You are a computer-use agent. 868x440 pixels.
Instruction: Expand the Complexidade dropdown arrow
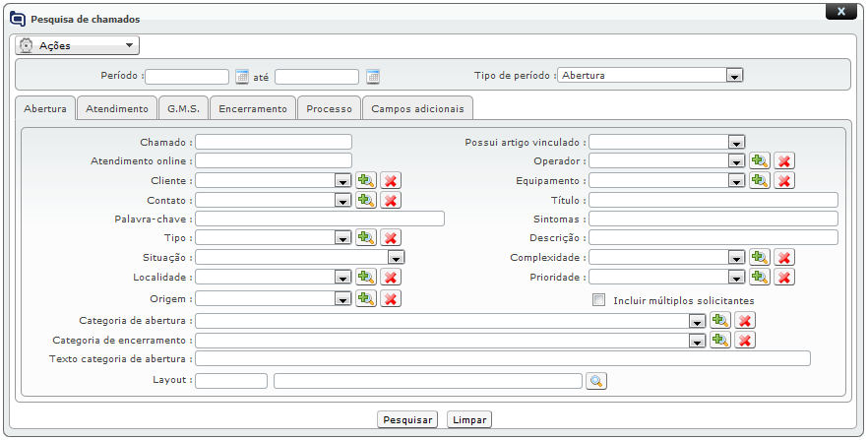736,257
